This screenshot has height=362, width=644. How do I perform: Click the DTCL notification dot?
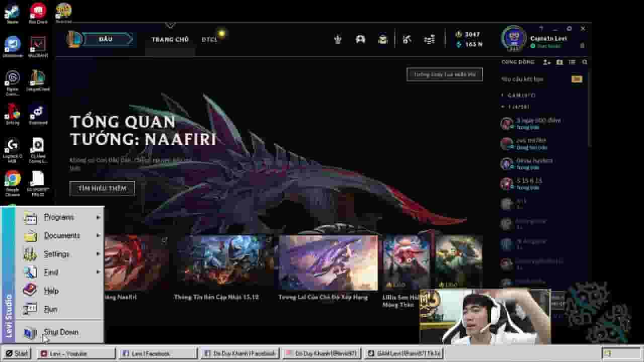click(x=221, y=34)
